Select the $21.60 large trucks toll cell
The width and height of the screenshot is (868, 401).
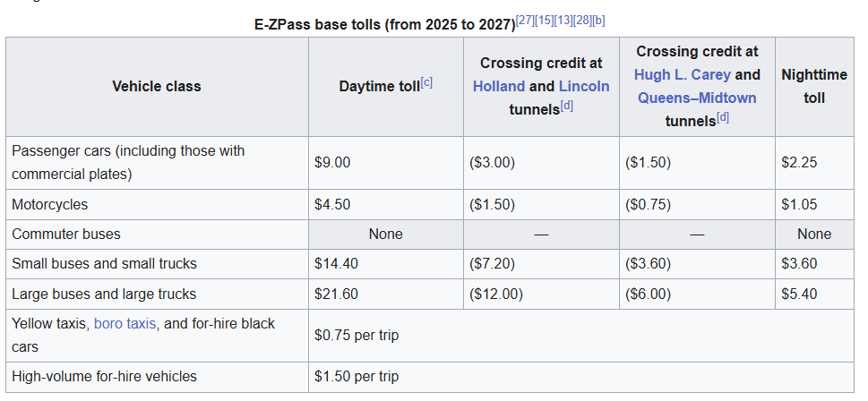pyautogui.click(x=336, y=294)
